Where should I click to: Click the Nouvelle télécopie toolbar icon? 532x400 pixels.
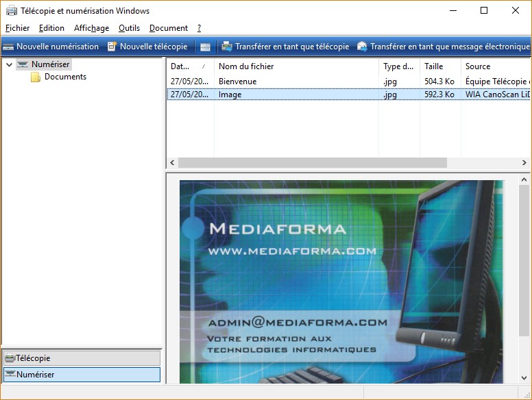[x=112, y=47]
